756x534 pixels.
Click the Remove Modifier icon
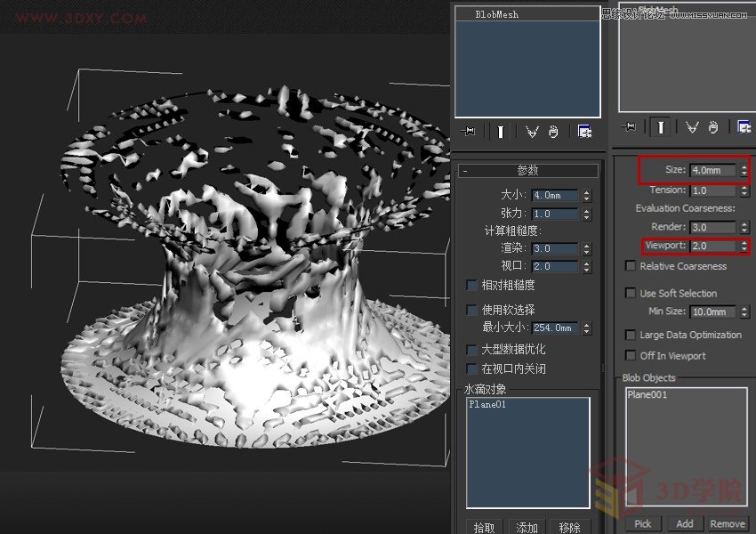tap(555, 132)
